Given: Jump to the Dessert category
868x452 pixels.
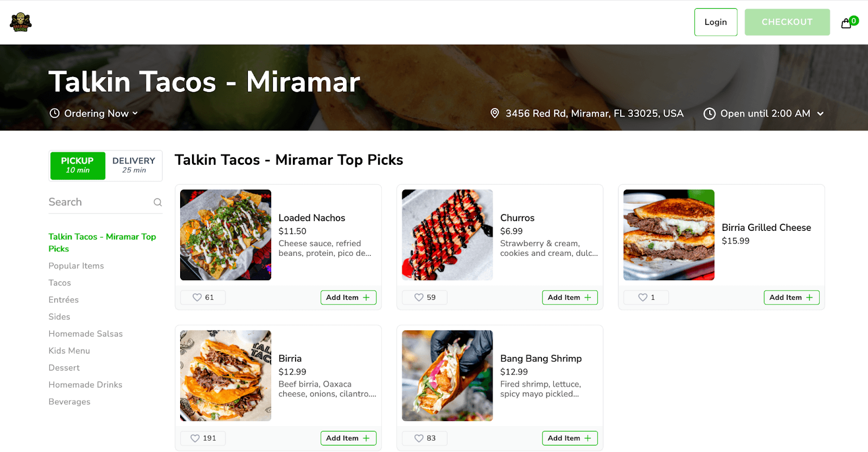Looking at the screenshot, I should (64, 368).
